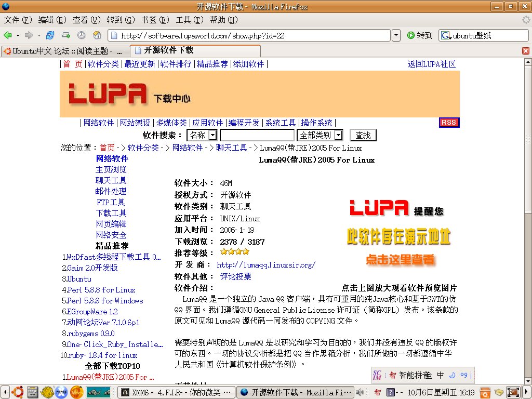Open the 编程开发 category link
532x399 pixels.
244,123
